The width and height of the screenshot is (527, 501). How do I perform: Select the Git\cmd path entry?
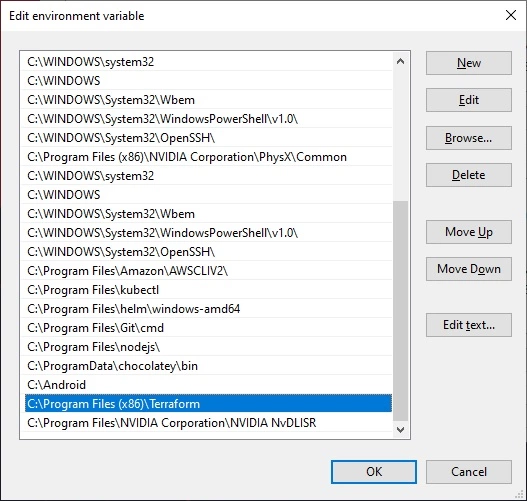(208, 328)
